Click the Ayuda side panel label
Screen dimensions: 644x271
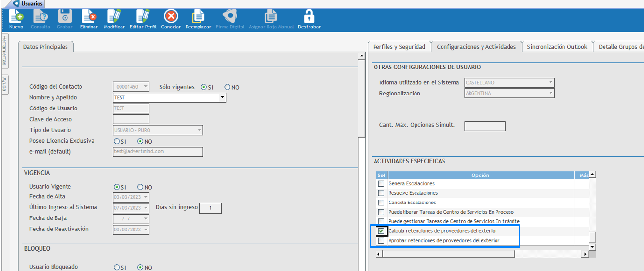(x=4, y=84)
